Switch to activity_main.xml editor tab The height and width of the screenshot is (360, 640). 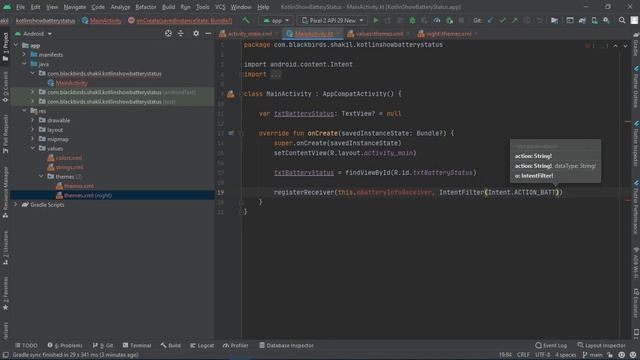coord(250,34)
